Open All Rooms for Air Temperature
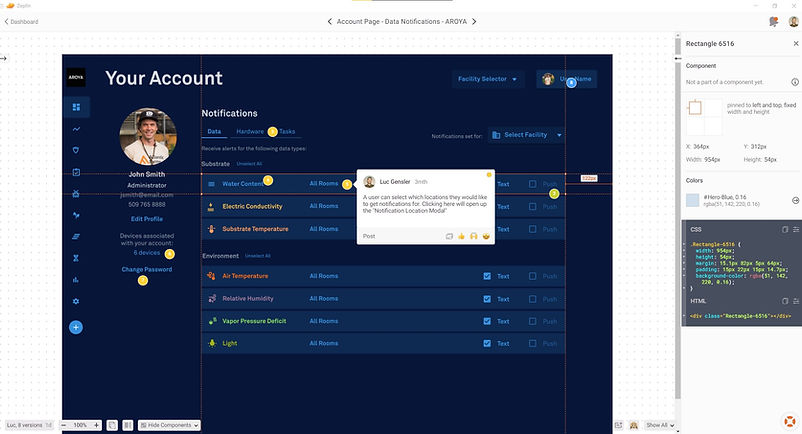Viewport: 802px width, 434px height. (x=324, y=276)
